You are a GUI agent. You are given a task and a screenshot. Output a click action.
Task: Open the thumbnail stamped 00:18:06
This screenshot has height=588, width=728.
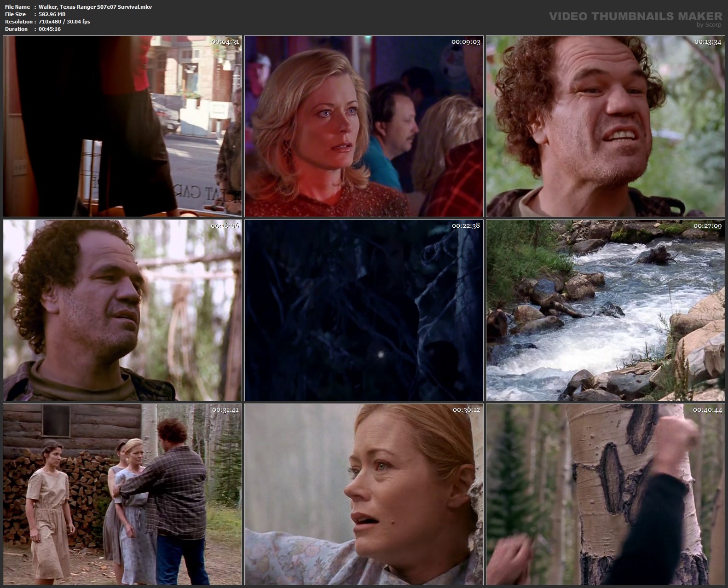tap(122, 310)
